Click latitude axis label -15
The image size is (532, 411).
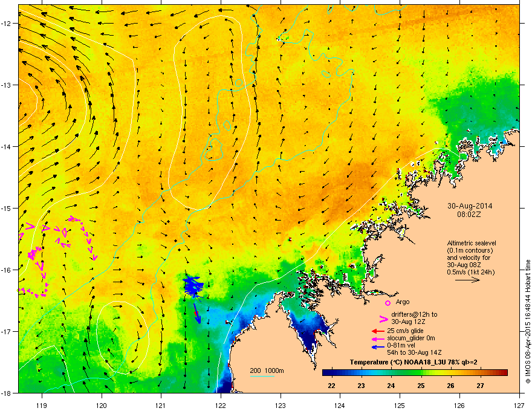6,208
